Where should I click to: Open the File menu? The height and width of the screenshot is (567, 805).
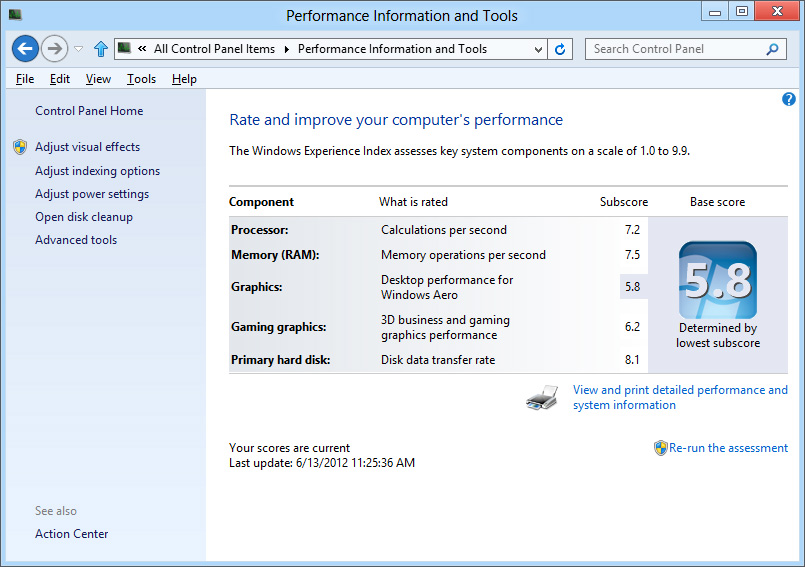coord(25,79)
